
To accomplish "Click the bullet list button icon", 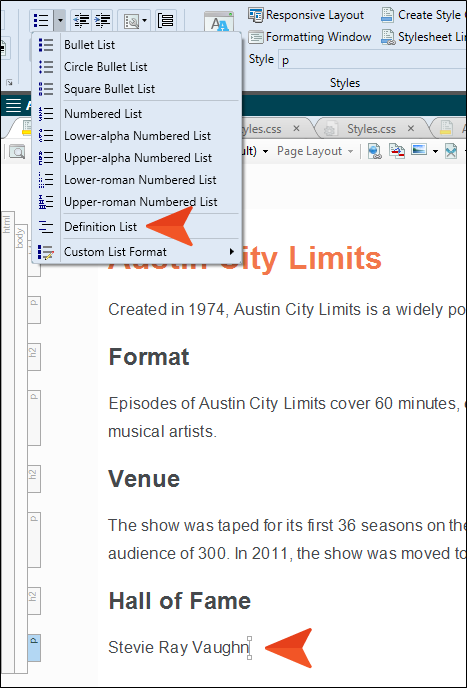I will point(42,21).
